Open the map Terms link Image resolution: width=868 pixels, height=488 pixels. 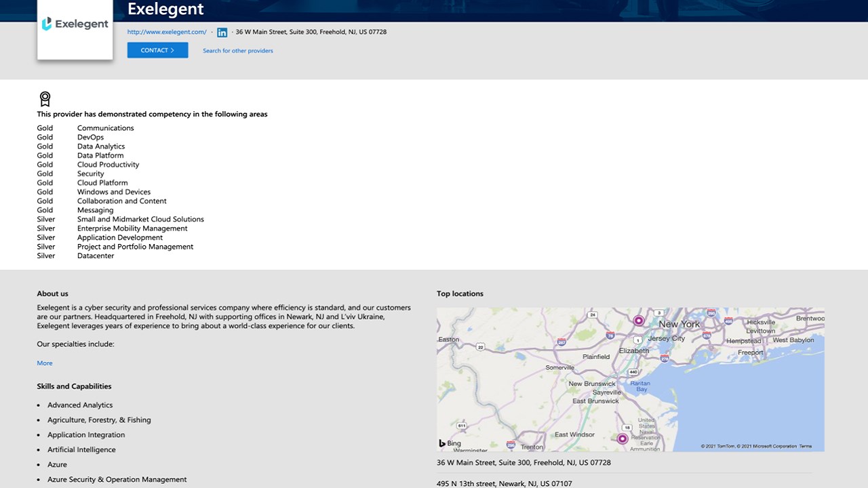click(x=805, y=447)
